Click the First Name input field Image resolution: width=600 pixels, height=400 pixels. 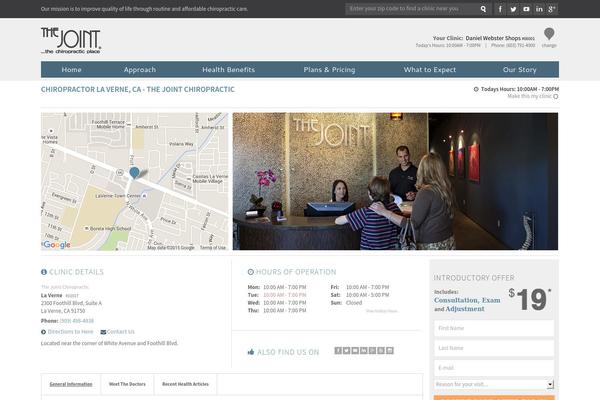coord(494,328)
